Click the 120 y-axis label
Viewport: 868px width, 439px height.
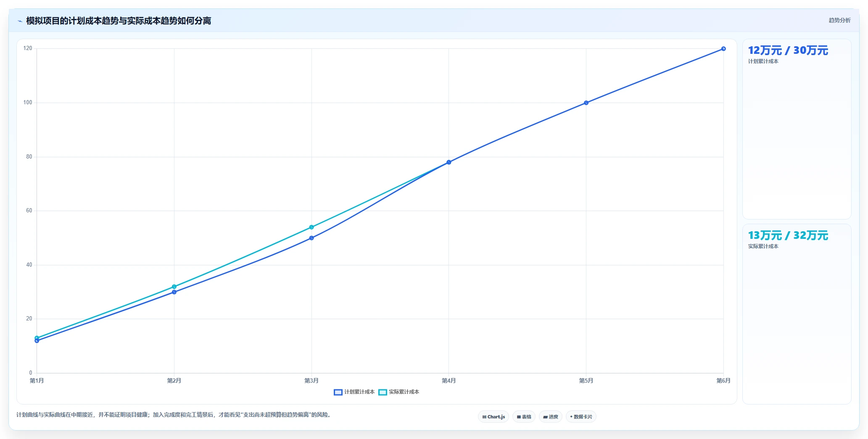(28, 48)
